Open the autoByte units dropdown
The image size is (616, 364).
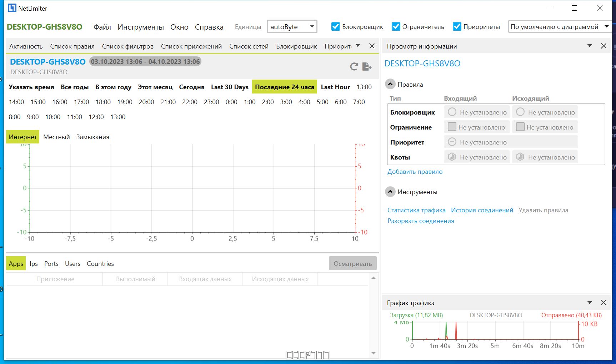[292, 27]
